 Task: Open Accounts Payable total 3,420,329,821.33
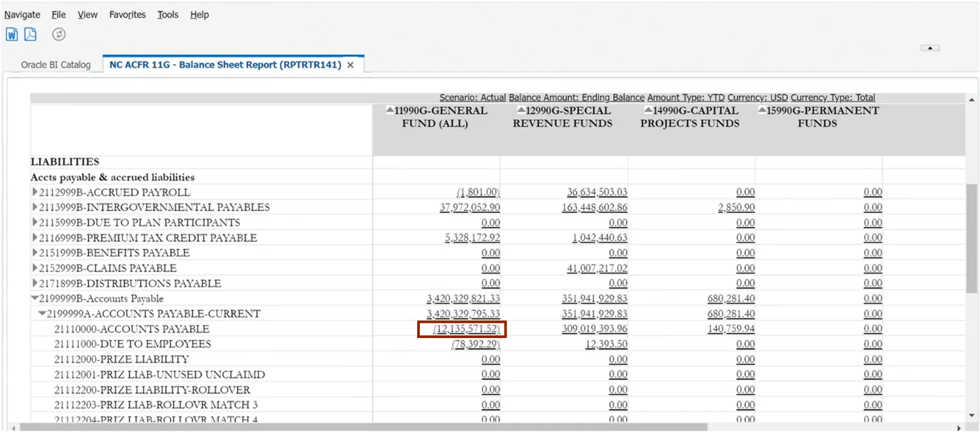point(464,299)
